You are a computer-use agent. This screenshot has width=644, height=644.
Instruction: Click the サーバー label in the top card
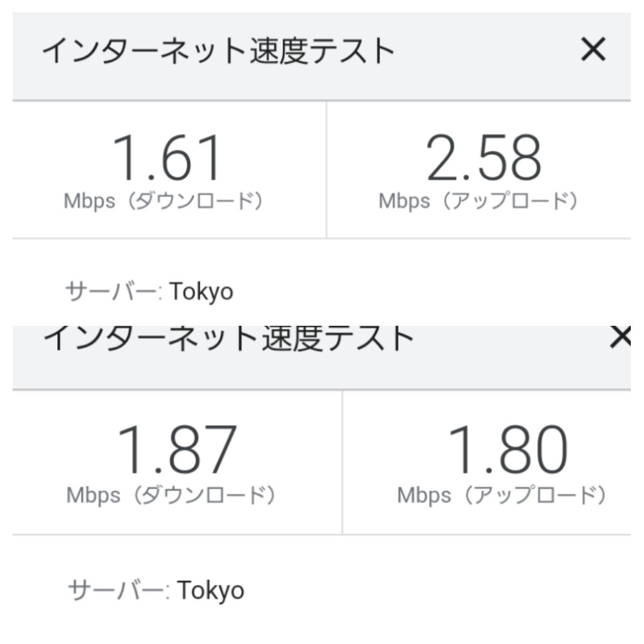click(114, 291)
